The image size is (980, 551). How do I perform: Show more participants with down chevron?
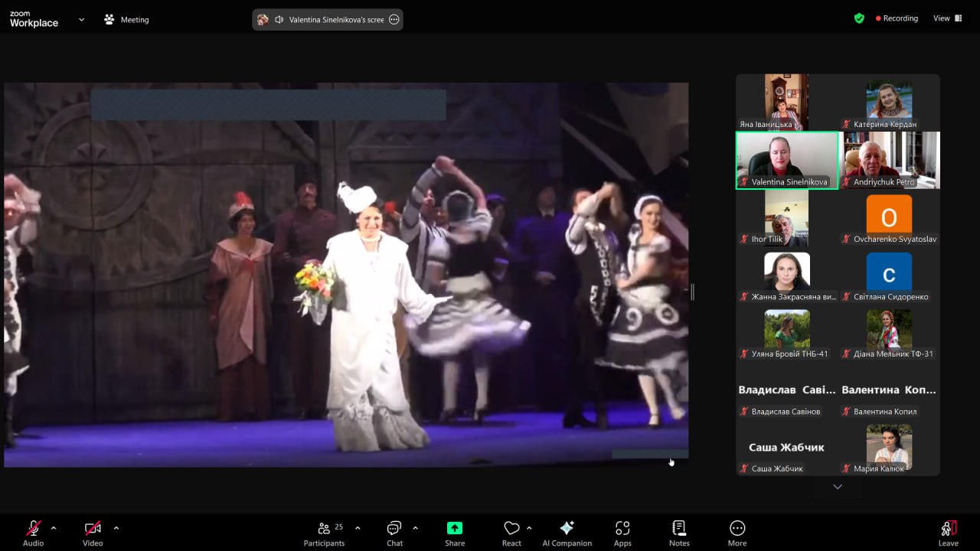pyautogui.click(x=838, y=487)
